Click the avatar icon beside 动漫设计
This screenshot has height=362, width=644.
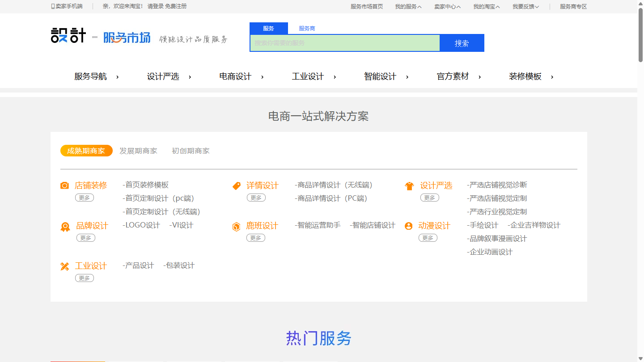click(x=408, y=226)
